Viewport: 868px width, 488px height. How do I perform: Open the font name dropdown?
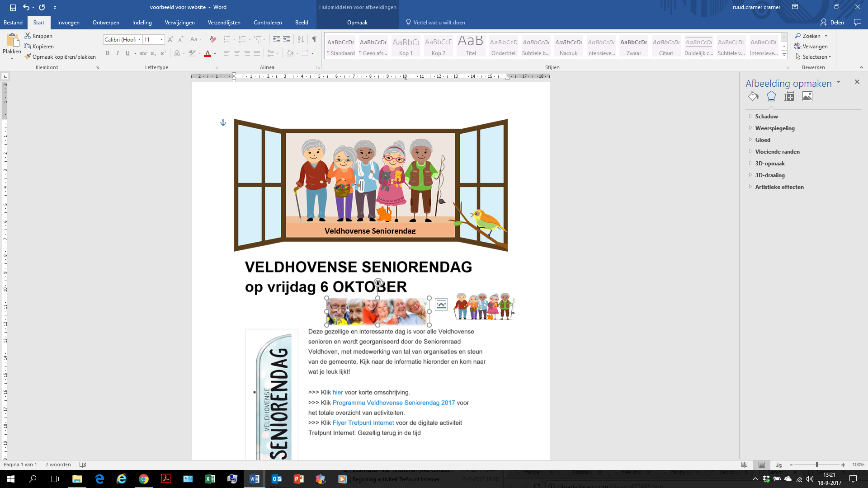[139, 40]
